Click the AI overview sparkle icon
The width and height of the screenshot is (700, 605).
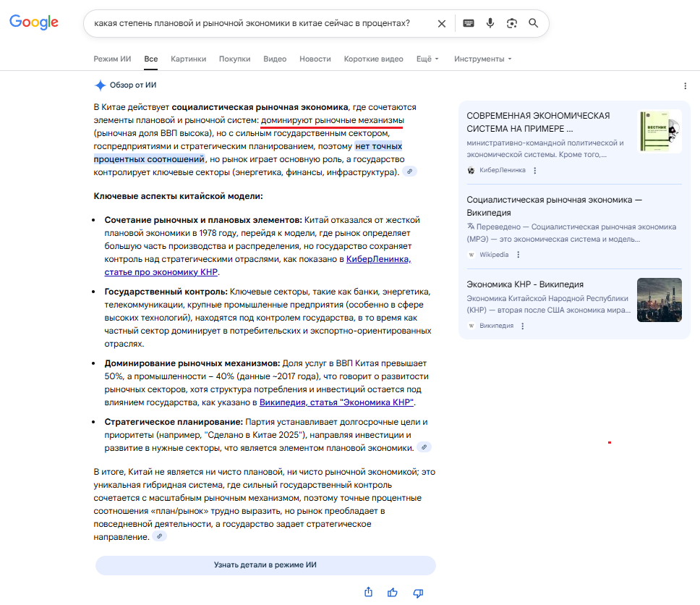pos(100,85)
